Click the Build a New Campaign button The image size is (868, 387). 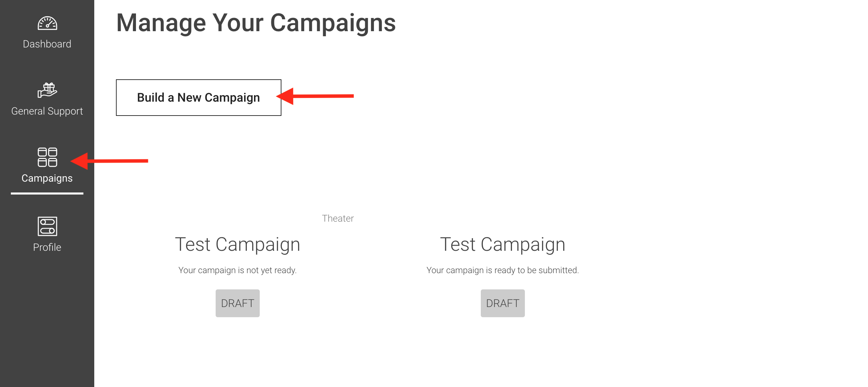point(199,98)
